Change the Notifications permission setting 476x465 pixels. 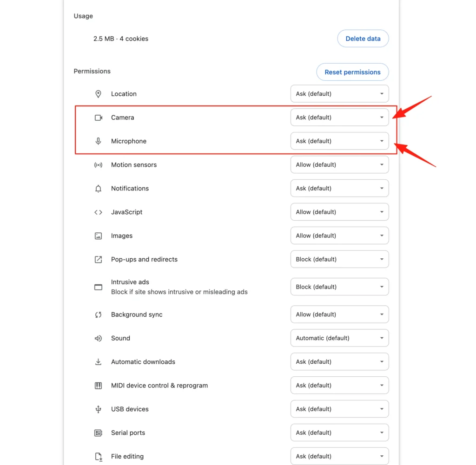point(339,188)
